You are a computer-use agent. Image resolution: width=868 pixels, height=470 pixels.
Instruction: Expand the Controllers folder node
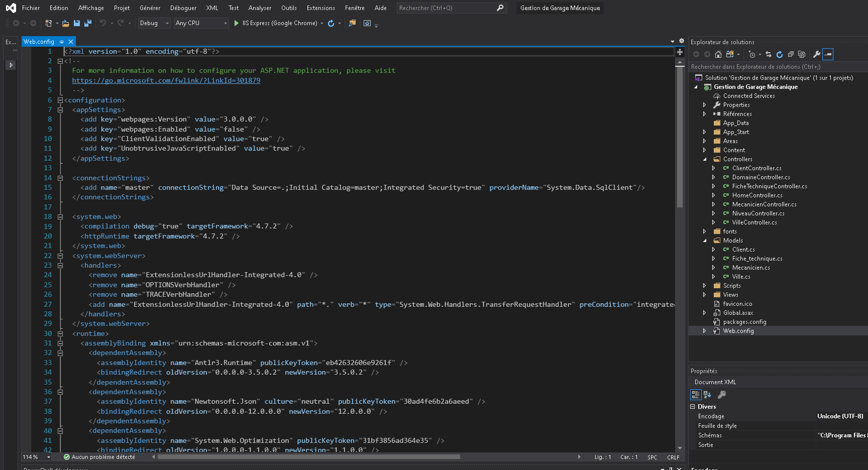tap(705, 159)
